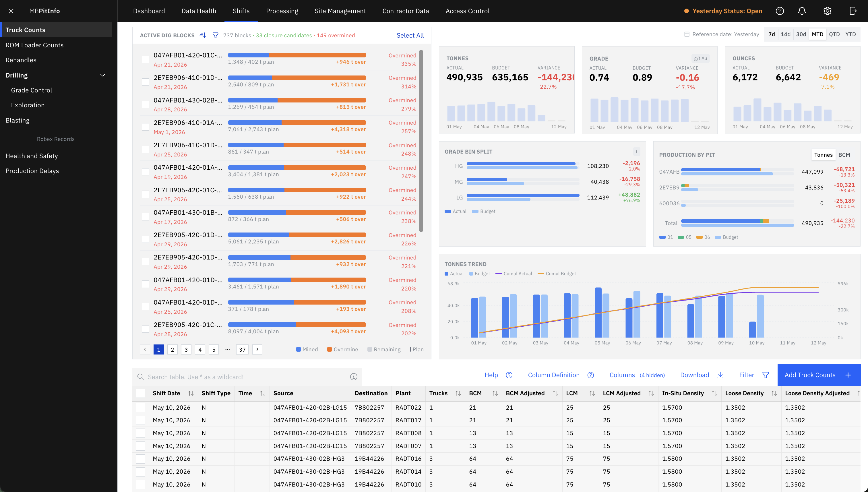This screenshot has width=868, height=492.
Task: Show search wildcard info icon
Action: coord(353,377)
